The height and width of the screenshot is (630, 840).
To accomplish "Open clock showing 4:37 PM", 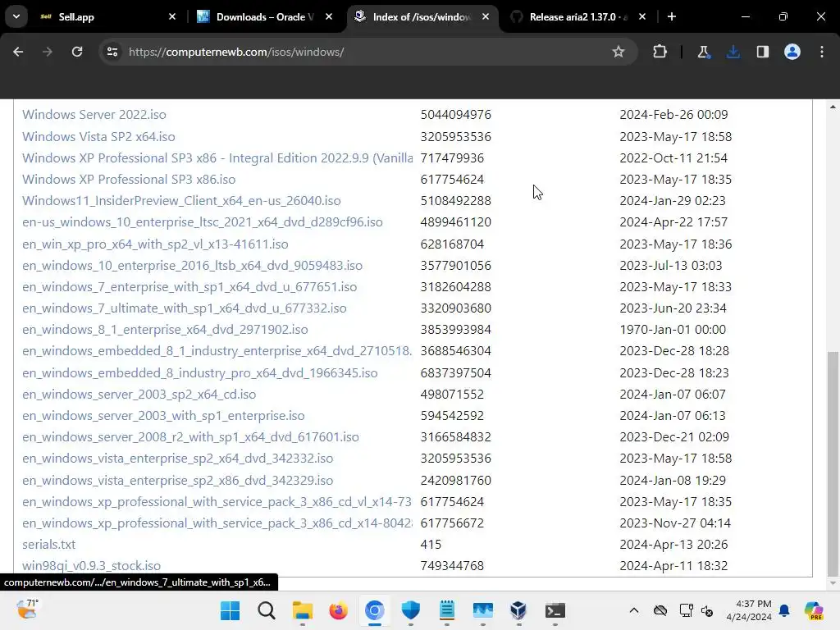I will (x=749, y=610).
